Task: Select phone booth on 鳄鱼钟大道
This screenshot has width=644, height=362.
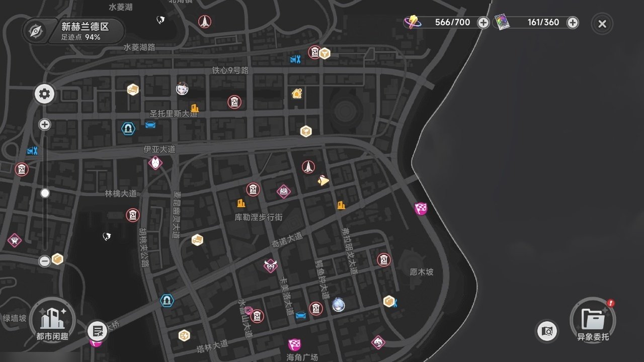Action: click(316, 308)
